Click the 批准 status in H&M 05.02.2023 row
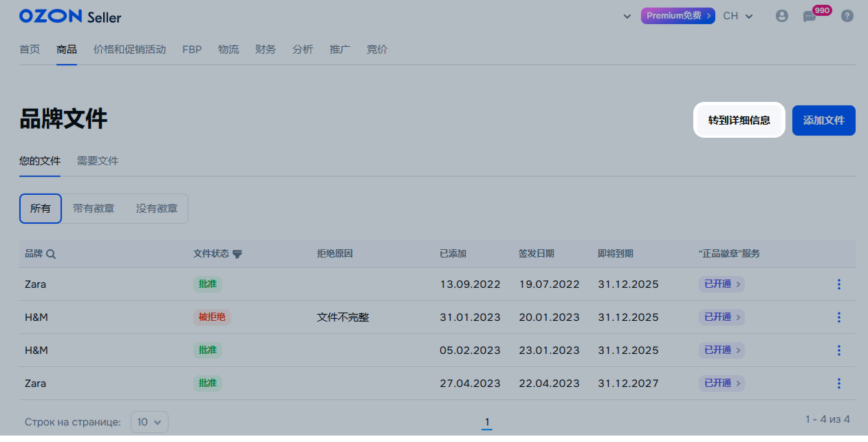Viewport: 868px width, 442px height. [x=208, y=350]
